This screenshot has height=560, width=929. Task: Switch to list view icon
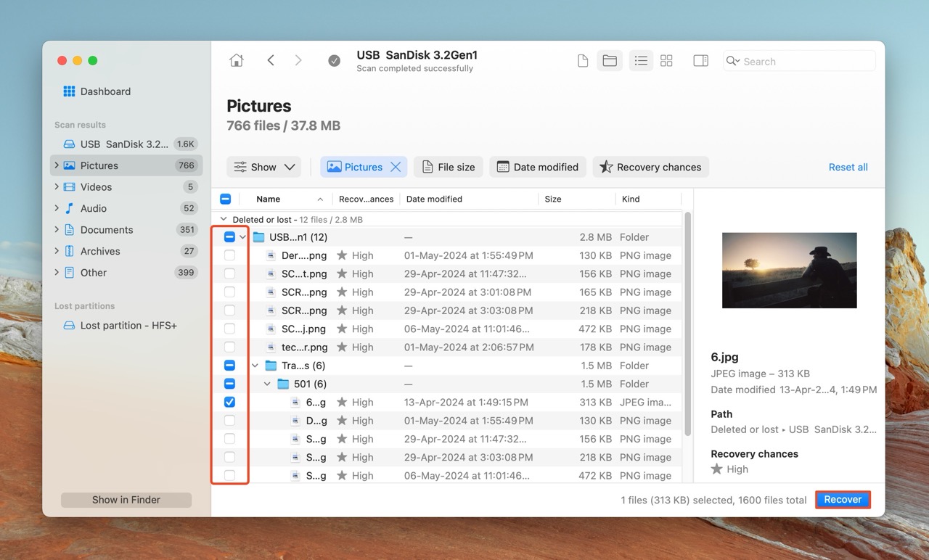pos(641,61)
